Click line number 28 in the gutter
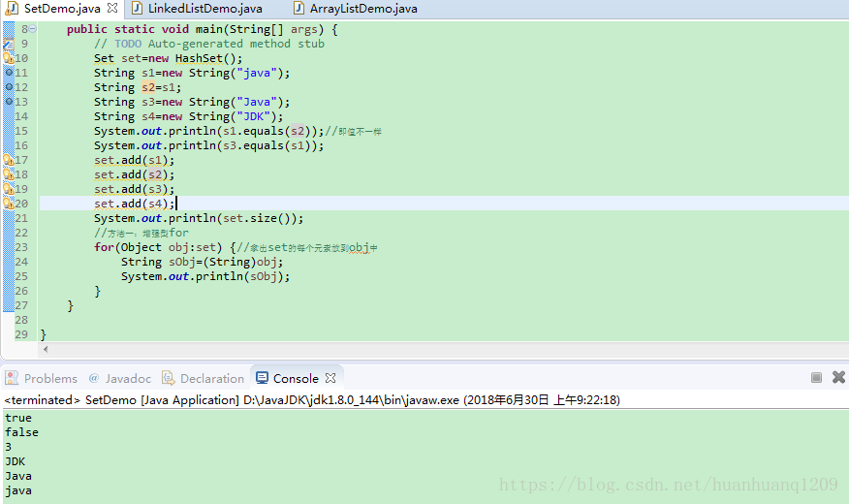The height and width of the screenshot is (504, 849). point(21,320)
